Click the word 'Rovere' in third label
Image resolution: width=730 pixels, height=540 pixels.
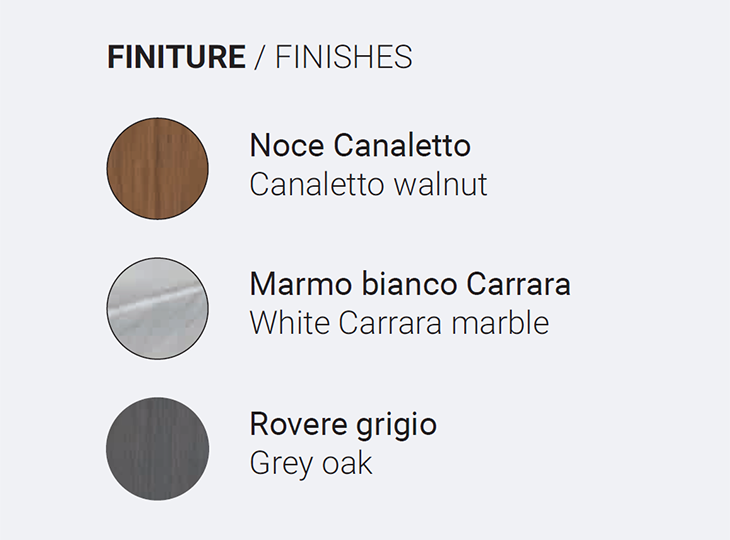pyautogui.click(x=298, y=424)
